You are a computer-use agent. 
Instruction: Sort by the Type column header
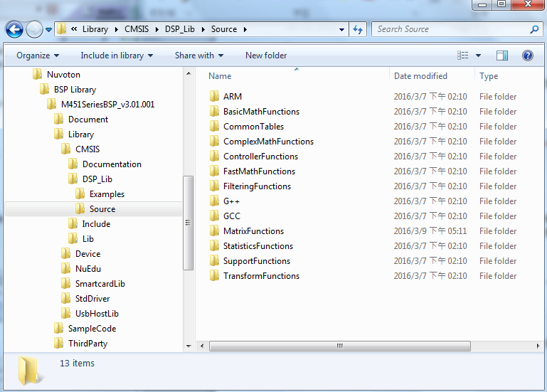(489, 76)
